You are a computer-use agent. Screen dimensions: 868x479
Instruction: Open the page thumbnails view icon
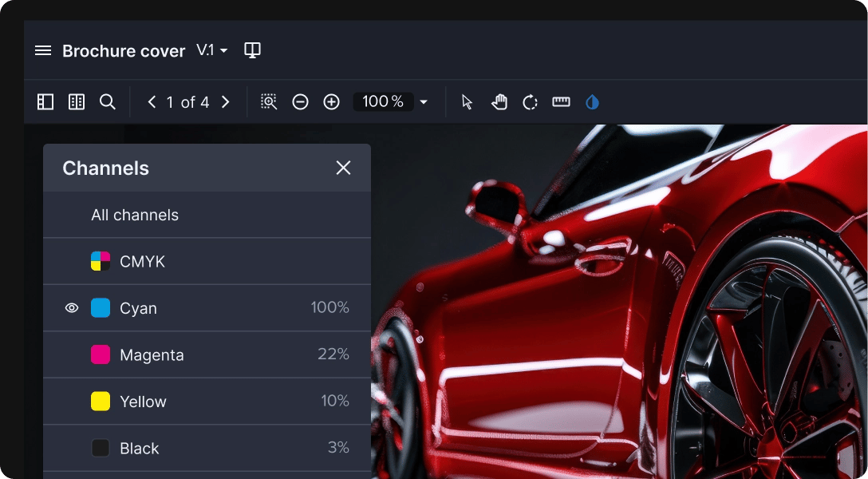pos(77,102)
